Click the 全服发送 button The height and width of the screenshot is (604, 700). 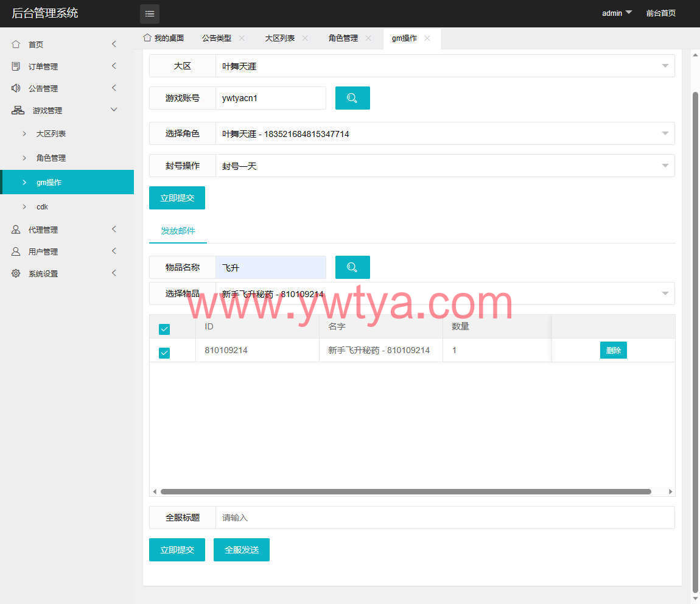242,550
